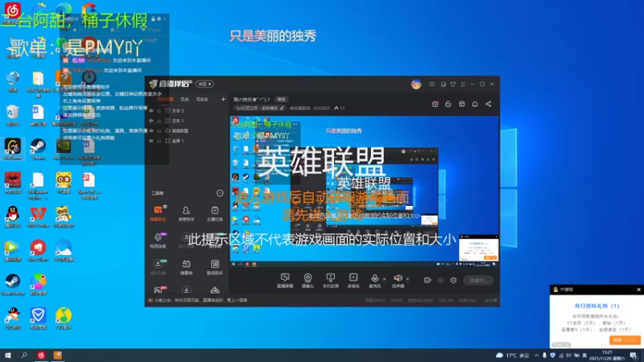644x362 pixels.
Task: Hide the 文本 2 layer
Action: tap(151, 111)
